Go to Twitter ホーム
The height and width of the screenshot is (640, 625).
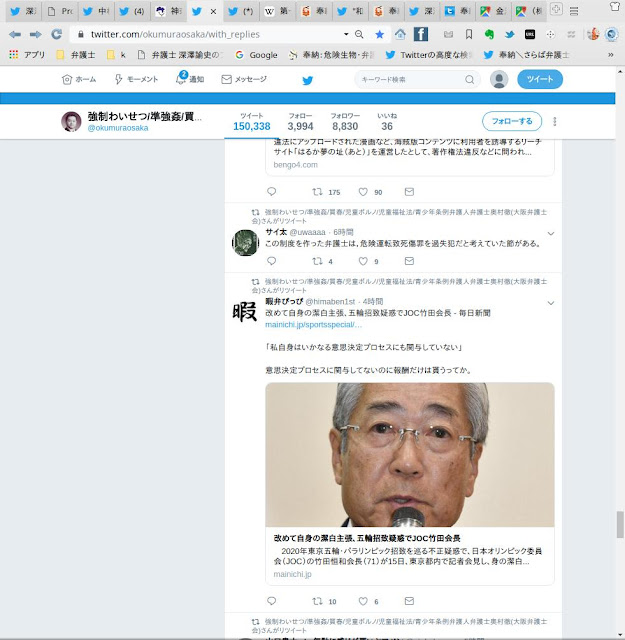(x=79, y=79)
